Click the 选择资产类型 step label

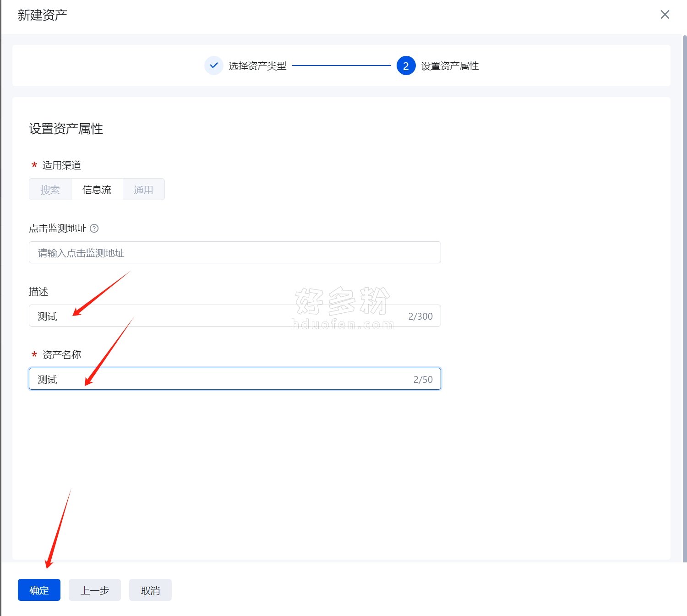point(257,66)
